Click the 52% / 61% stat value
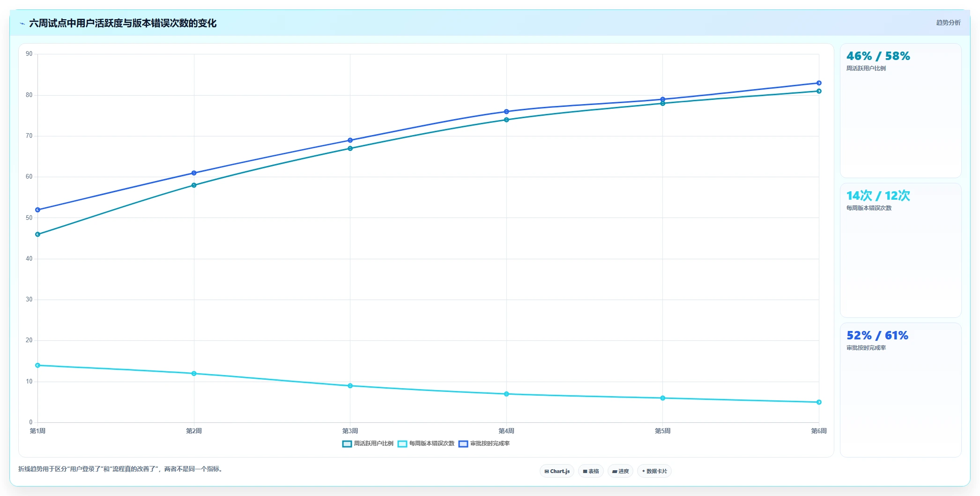 point(877,336)
